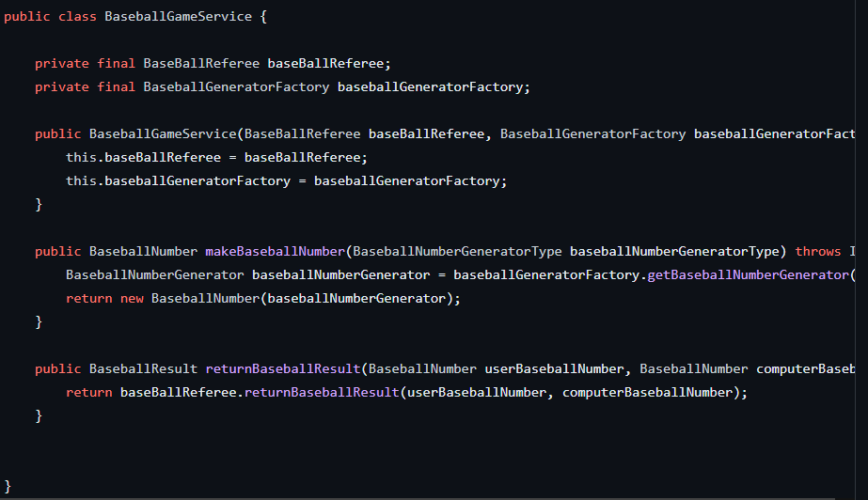
Task: Click the 'BaseballResult' return type
Action: click(143, 369)
